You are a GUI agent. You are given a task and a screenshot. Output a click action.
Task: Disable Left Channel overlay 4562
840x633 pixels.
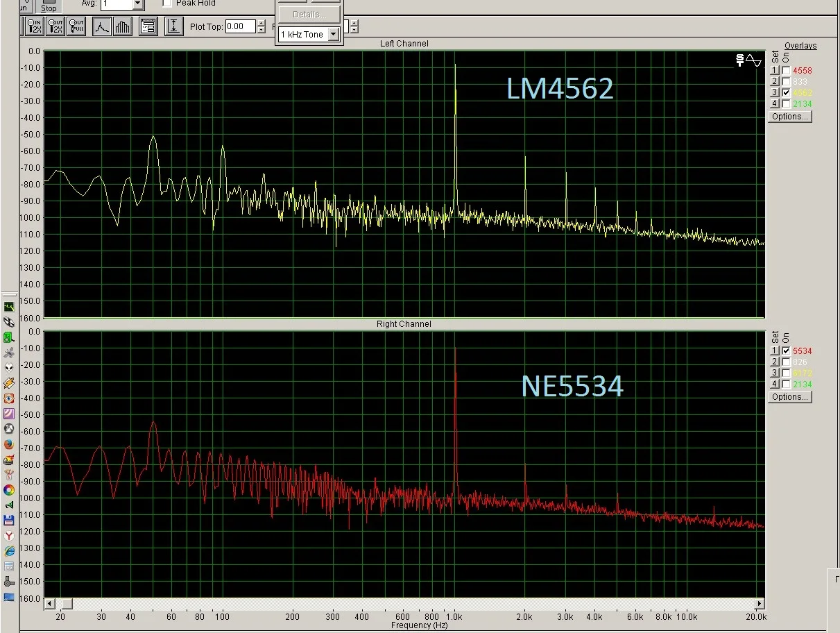click(x=786, y=92)
